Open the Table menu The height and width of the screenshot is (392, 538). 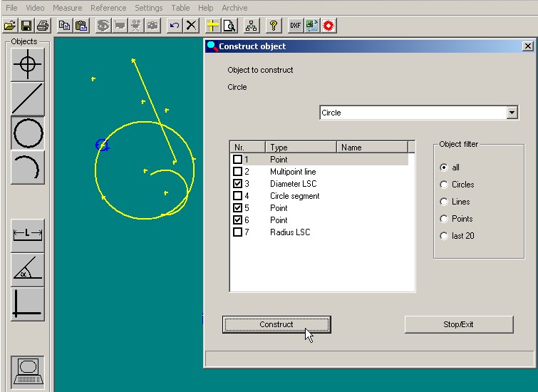(x=180, y=8)
